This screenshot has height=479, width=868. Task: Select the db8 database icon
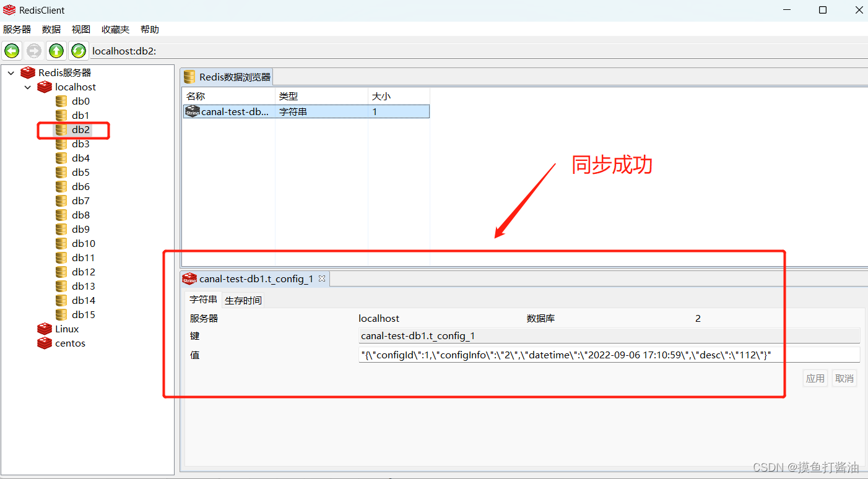click(61, 215)
